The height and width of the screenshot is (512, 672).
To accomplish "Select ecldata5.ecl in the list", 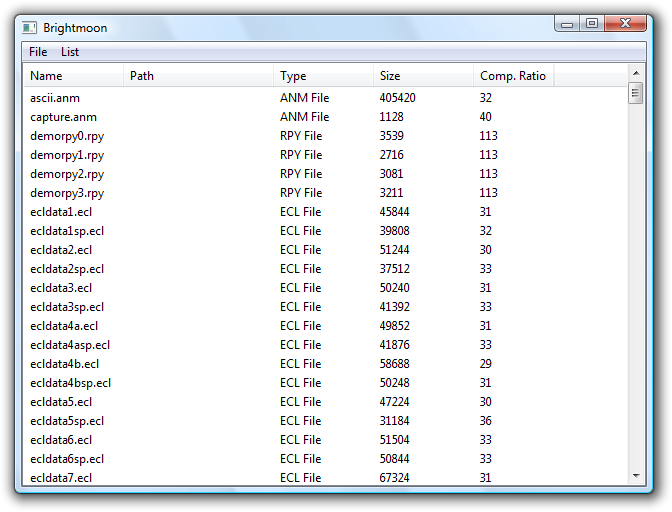I will pyautogui.click(x=61, y=402).
